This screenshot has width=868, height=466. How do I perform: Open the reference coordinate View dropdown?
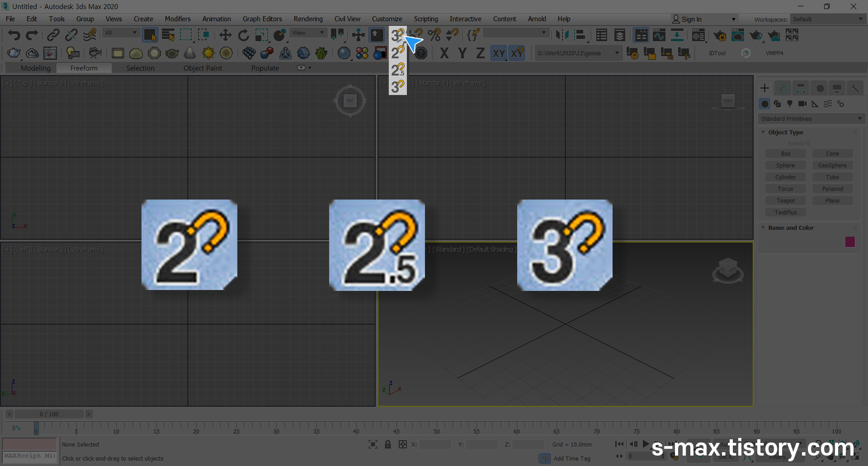click(x=308, y=33)
